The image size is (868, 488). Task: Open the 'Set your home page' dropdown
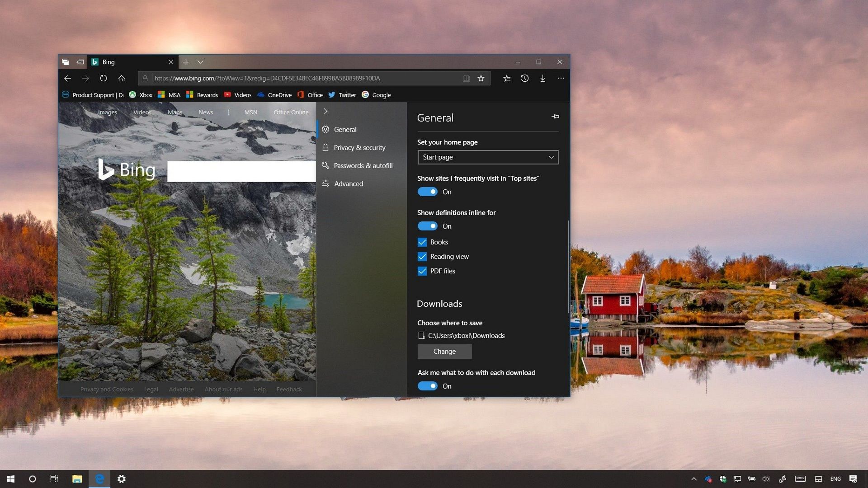(x=488, y=157)
